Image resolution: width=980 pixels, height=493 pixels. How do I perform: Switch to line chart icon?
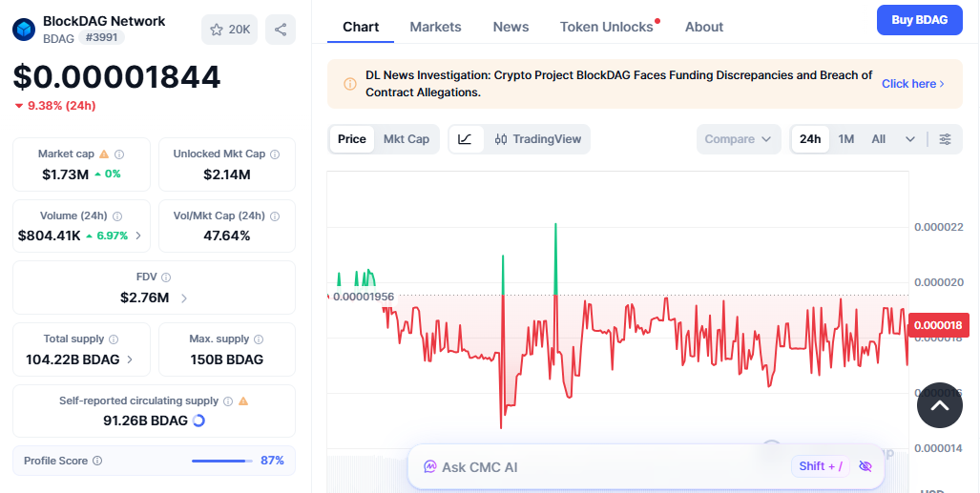click(465, 138)
